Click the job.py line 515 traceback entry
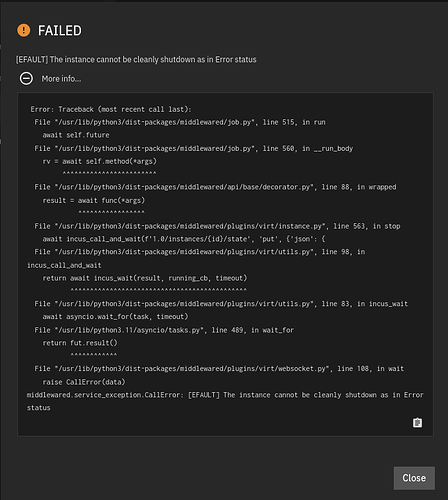This screenshot has width=448, height=500. click(180, 122)
